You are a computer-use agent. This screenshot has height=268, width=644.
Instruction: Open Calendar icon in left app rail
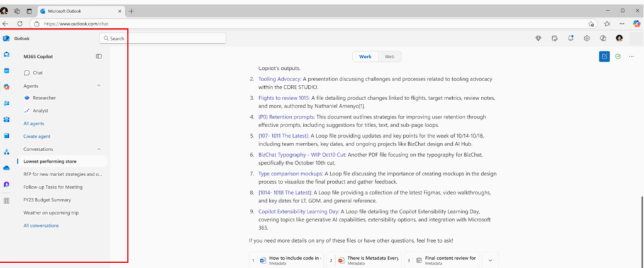pos(6,71)
